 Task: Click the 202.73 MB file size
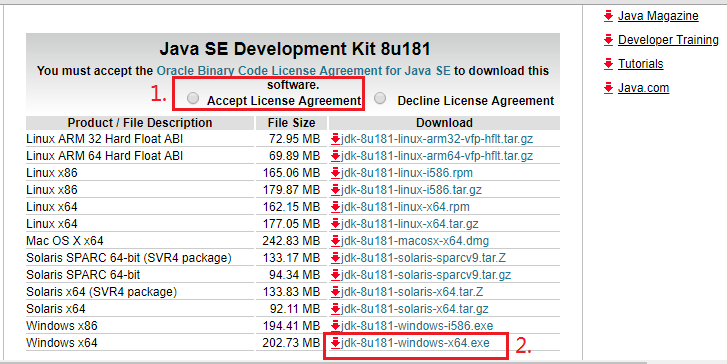coord(291,343)
